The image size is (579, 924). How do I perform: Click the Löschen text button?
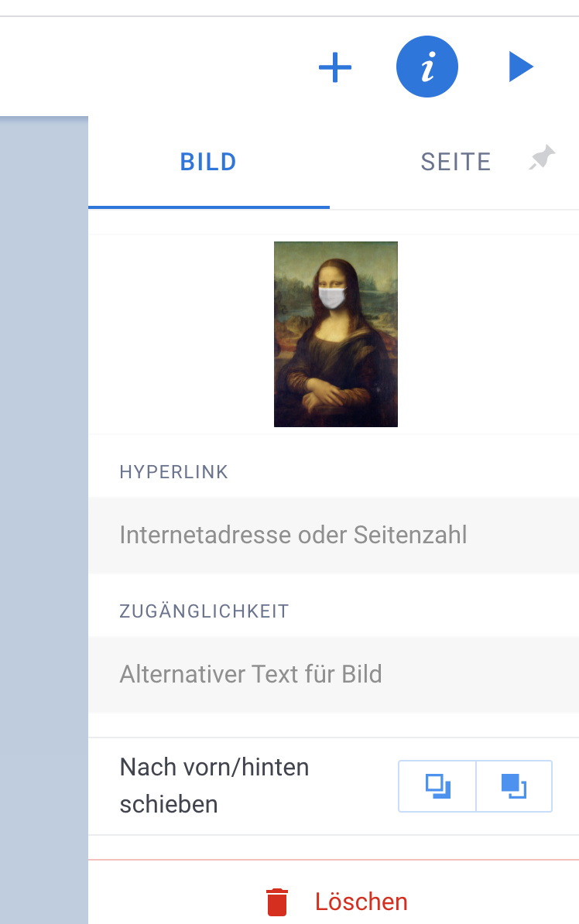click(x=361, y=902)
